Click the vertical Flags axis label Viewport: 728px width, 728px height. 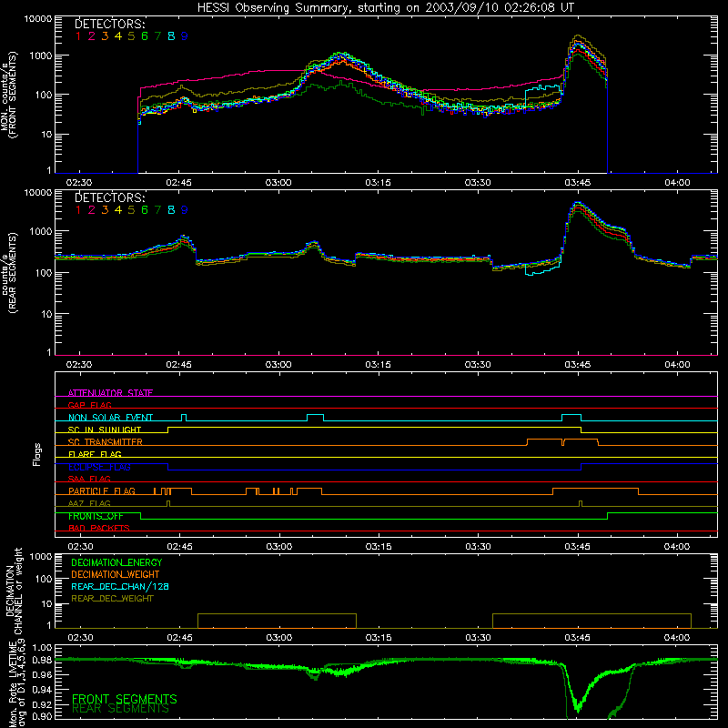[x=36, y=454]
